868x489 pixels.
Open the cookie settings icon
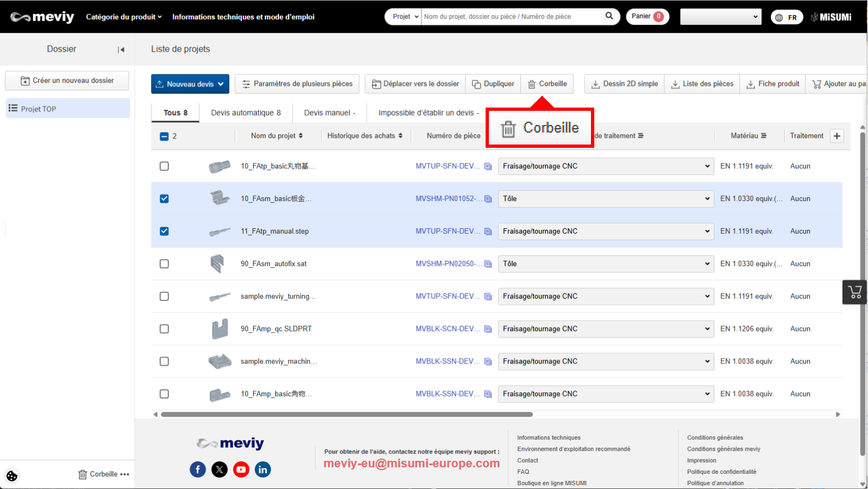coord(12,476)
